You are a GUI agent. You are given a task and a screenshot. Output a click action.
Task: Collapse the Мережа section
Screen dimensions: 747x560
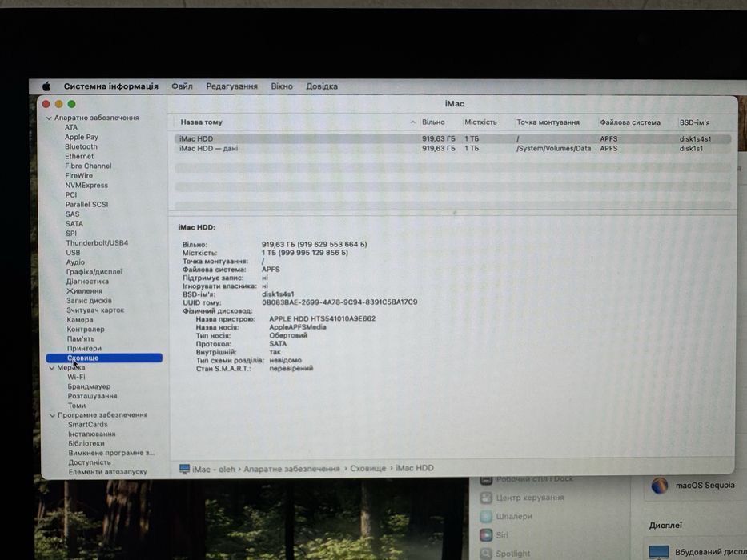point(51,368)
